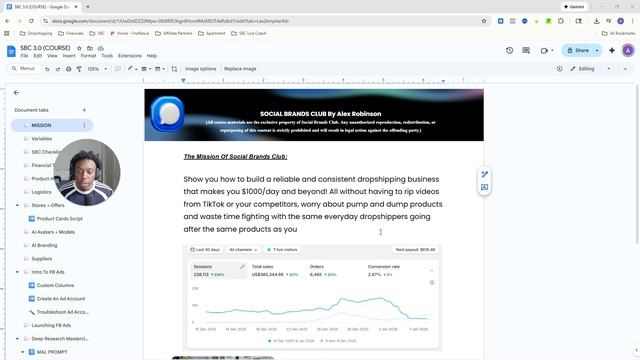Move the document using the folder icon
640x360 pixels.
pyautogui.click(x=90, y=48)
